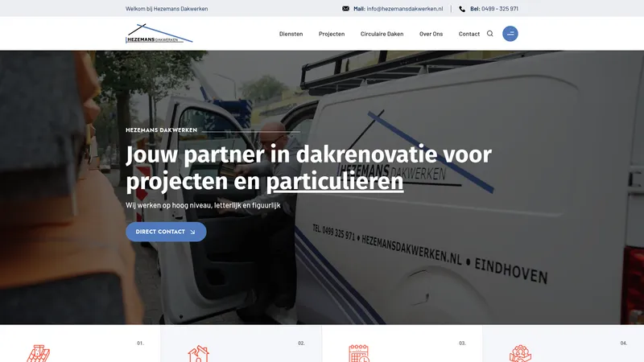Open the Diensten menu item
Screen dimensions: 644x362
[x=291, y=34]
